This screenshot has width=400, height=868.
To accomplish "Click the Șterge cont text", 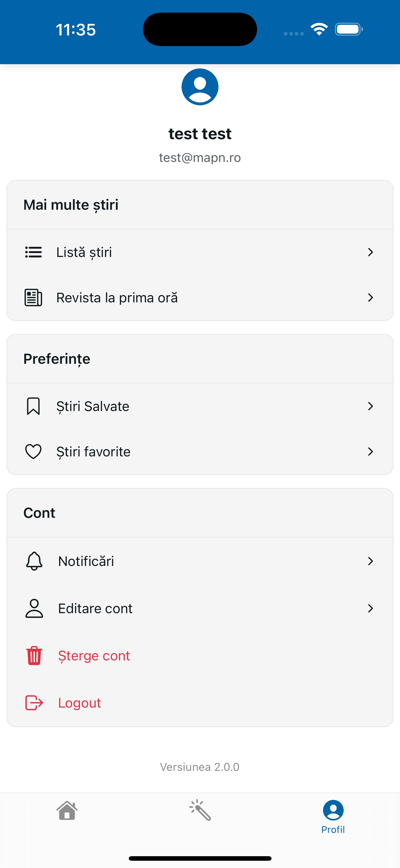I will point(94,656).
